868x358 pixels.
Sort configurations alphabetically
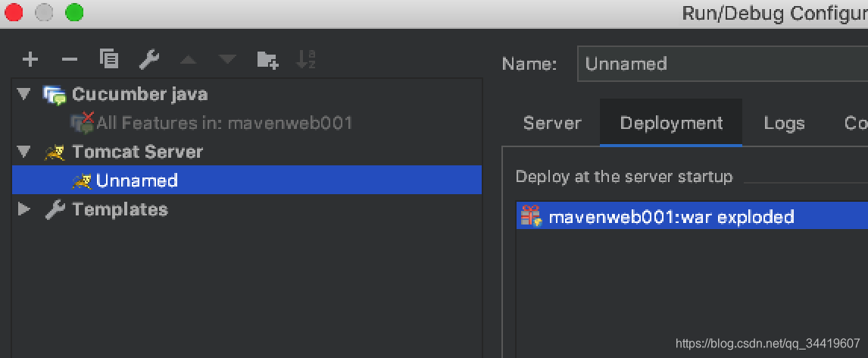(305, 58)
